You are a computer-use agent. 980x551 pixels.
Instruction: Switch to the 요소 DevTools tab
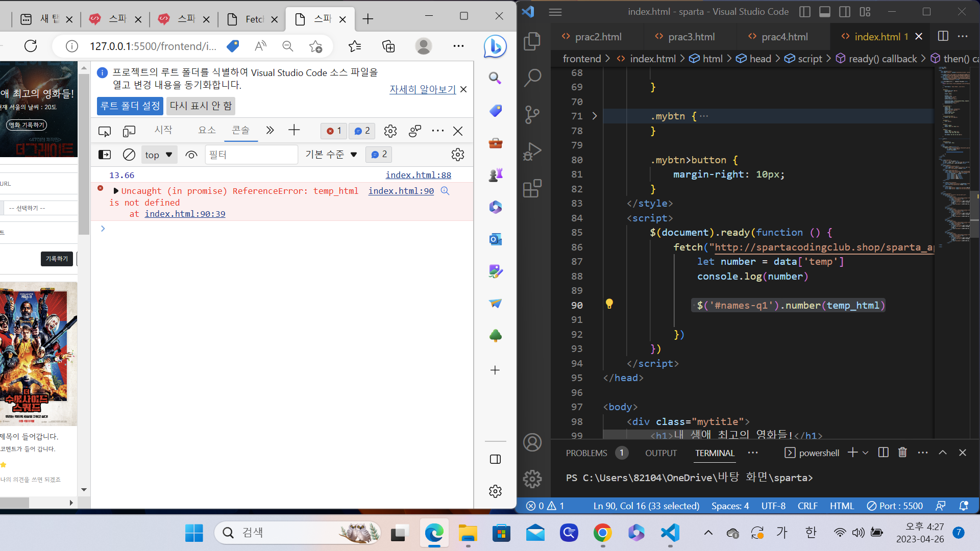pos(207,130)
